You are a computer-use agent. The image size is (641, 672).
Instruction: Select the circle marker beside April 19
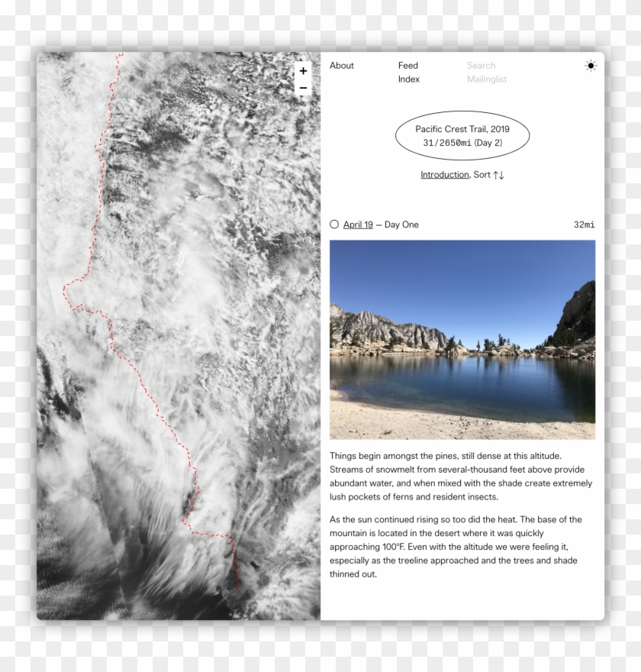(x=334, y=225)
